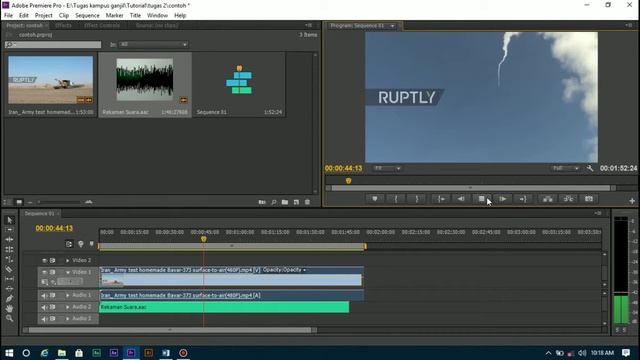Open playback resolution Full dropdown
This screenshot has height=360, width=640.
point(565,168)
